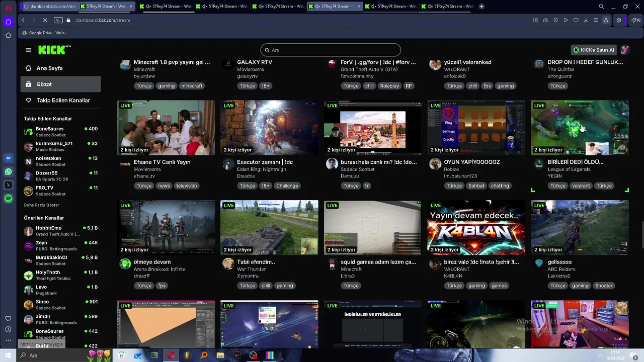
Task: Open File Explorer from the taskbar
Action: tap(220, 355)
